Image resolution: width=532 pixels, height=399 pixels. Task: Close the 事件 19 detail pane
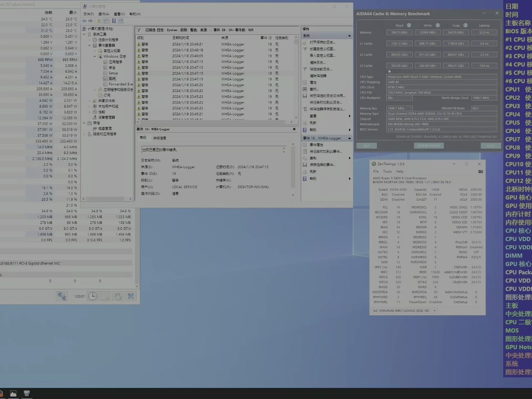(x=294, y=129)
